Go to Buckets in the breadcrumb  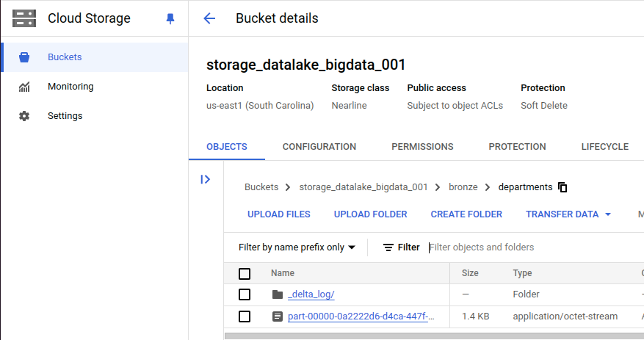click(261, 187)
